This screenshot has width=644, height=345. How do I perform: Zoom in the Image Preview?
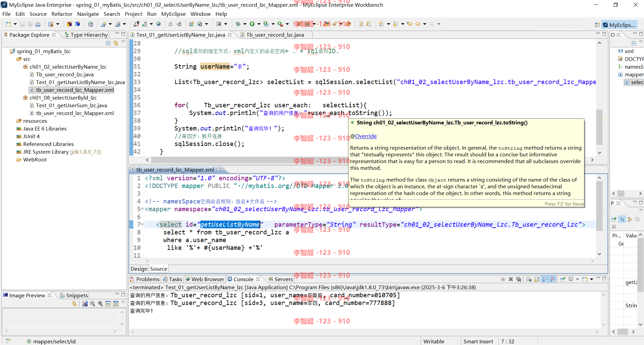tap(100, 304)
